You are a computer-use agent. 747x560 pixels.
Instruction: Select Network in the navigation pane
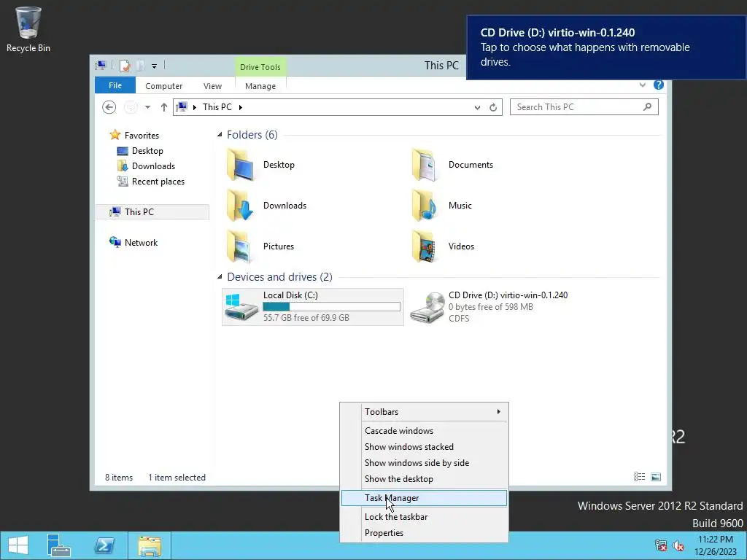point(141,242)
